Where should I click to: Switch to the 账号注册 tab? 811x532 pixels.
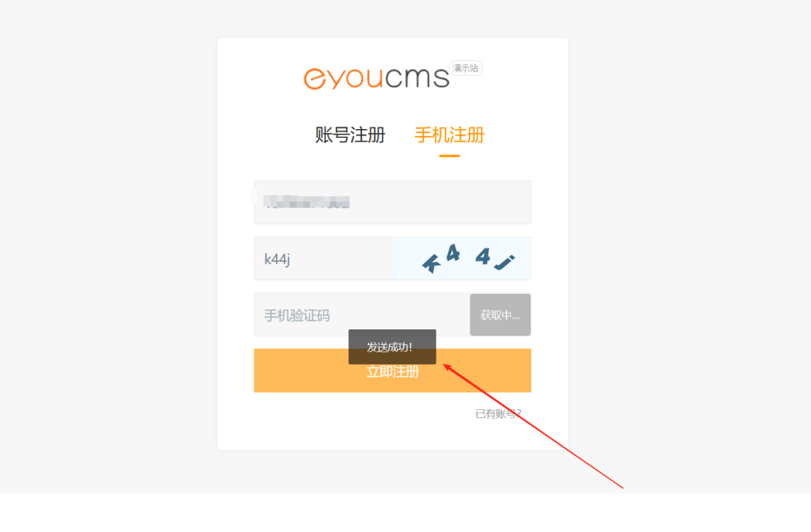pyautogui.click(x=350, y=135)
